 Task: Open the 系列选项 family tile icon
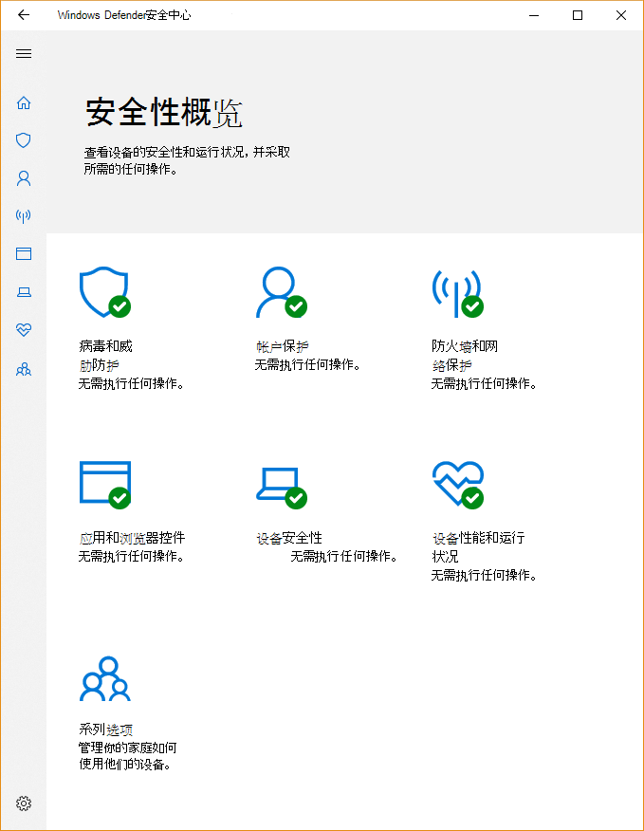click(104, 679)
